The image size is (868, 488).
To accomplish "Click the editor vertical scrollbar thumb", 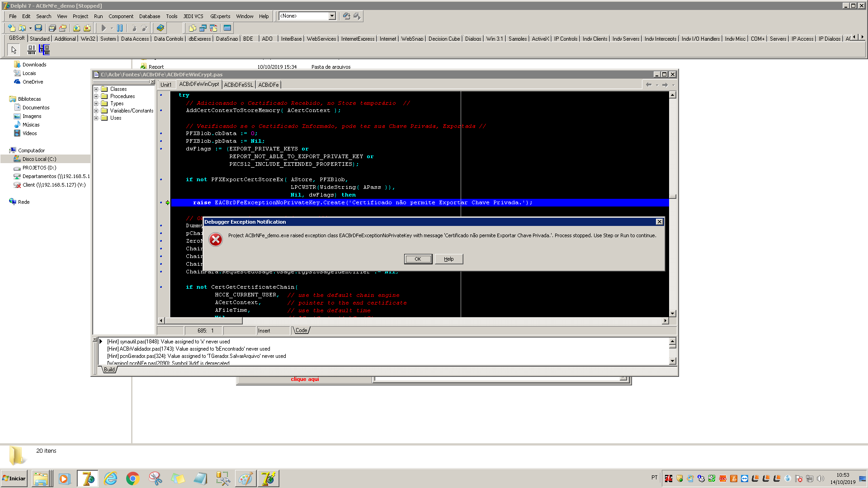I will pyautogui.click(x=673, y=197).
